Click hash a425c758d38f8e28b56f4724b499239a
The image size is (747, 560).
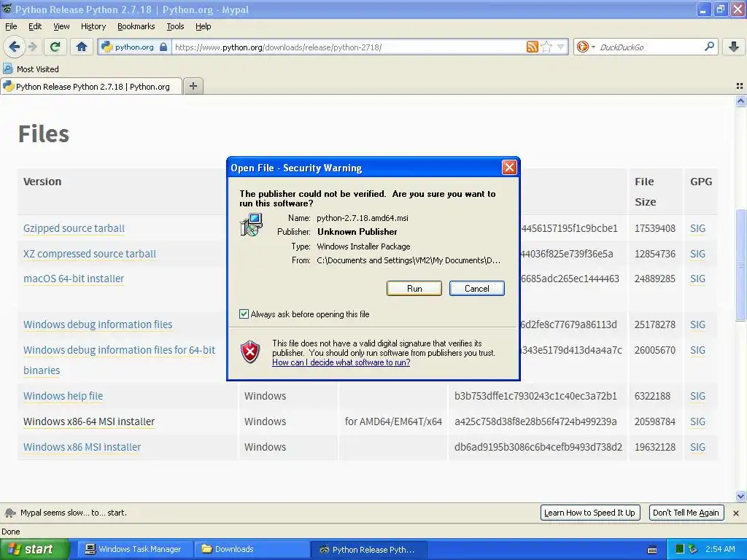pos(535,421)
